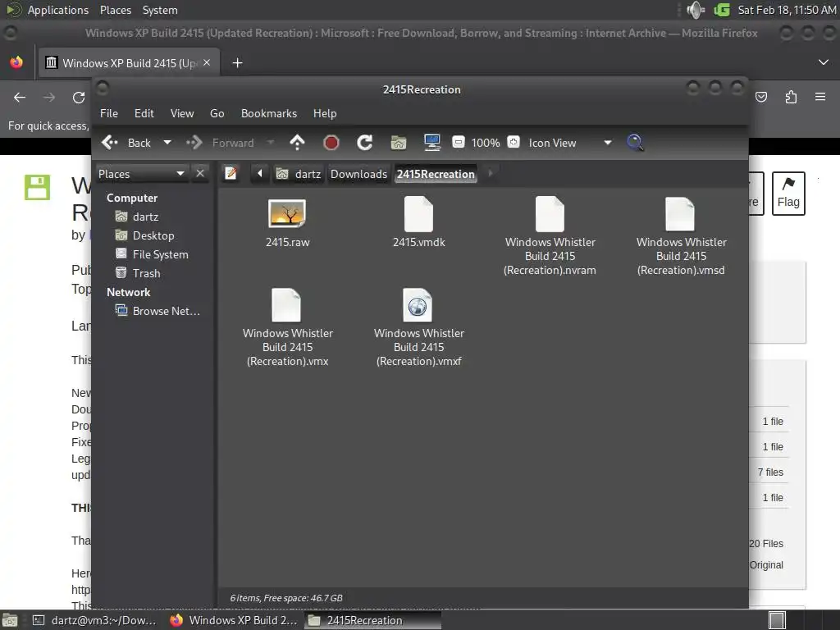
Task: Toggle text-based location entry pencil icon
Action: (231, 174)
